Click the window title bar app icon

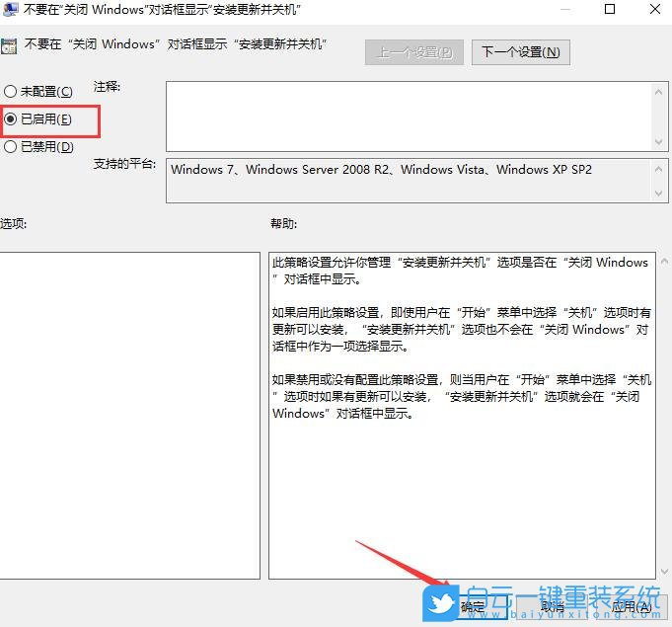pos(10,10)
